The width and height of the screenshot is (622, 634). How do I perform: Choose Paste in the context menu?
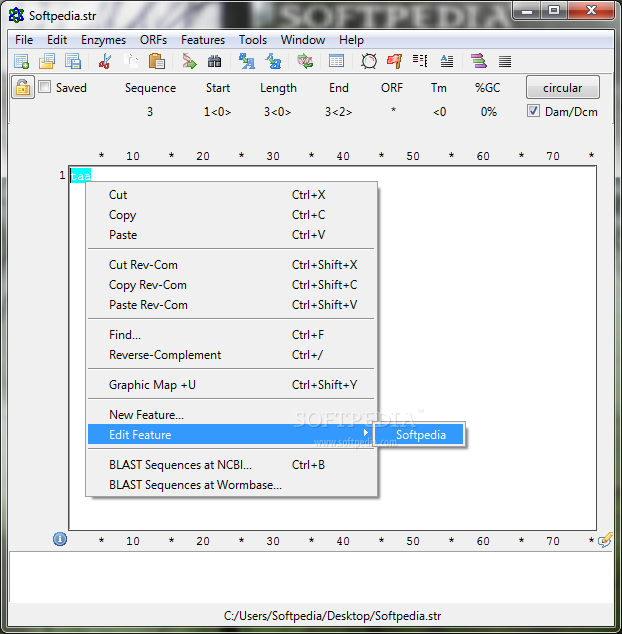coord(231,235)
